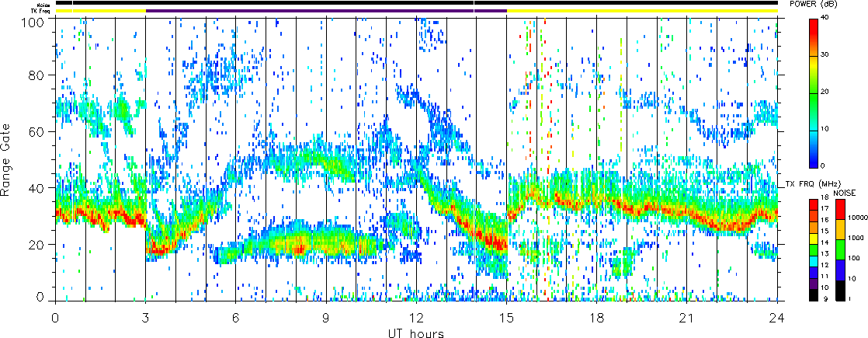Viewport: 868px width, 338px height.
Task: Click the '40' label on POWER colorbar
Action: point(826,18)
